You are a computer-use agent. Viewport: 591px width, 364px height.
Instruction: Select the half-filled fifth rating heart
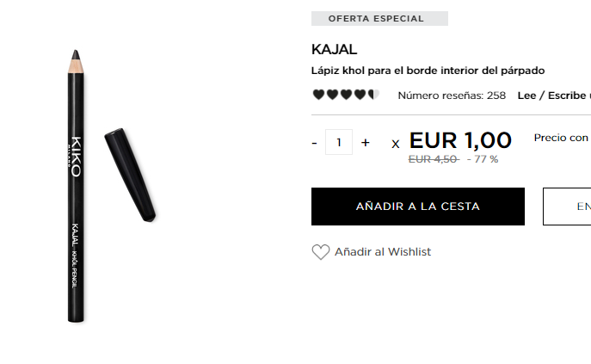tap(373, 95)
